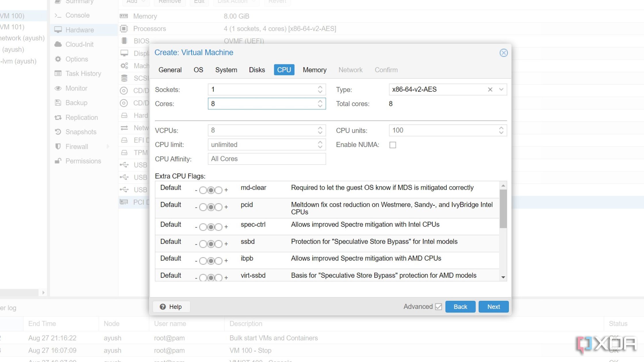Scroll down the Extra CPU Flags list

coord(503,278)
